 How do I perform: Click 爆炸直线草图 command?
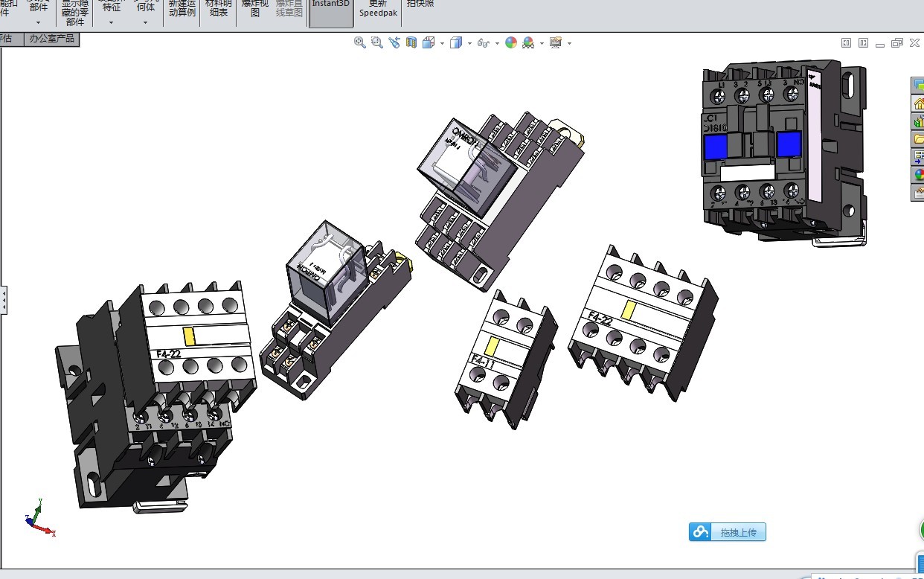(x=289, y=8)
